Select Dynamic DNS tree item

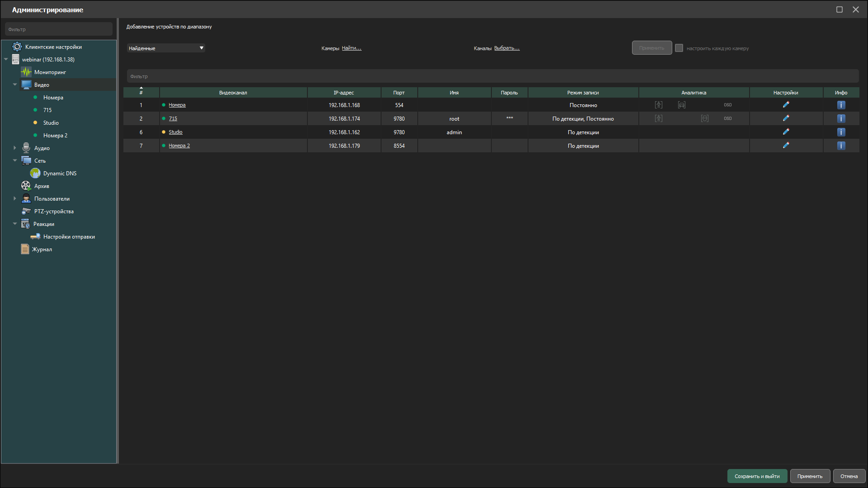[x=60, y=174]
